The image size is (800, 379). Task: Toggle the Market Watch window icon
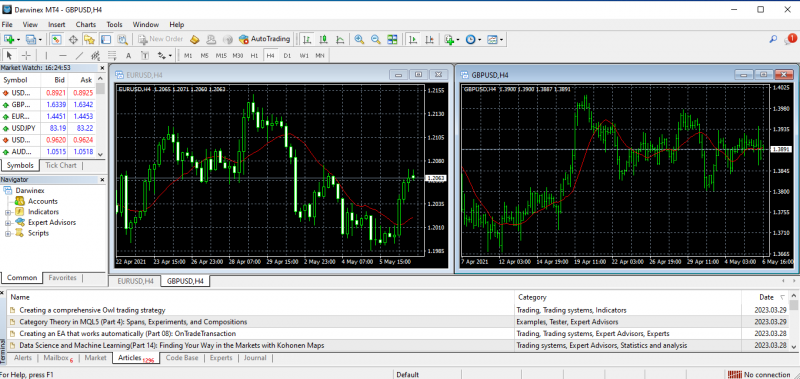click(56, 39)
